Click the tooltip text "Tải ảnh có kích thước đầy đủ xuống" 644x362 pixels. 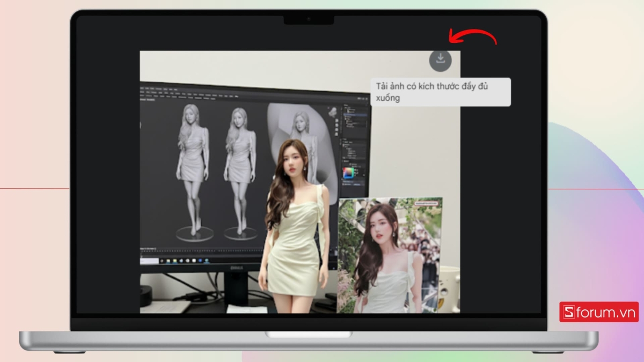click(x=432, y=92)
